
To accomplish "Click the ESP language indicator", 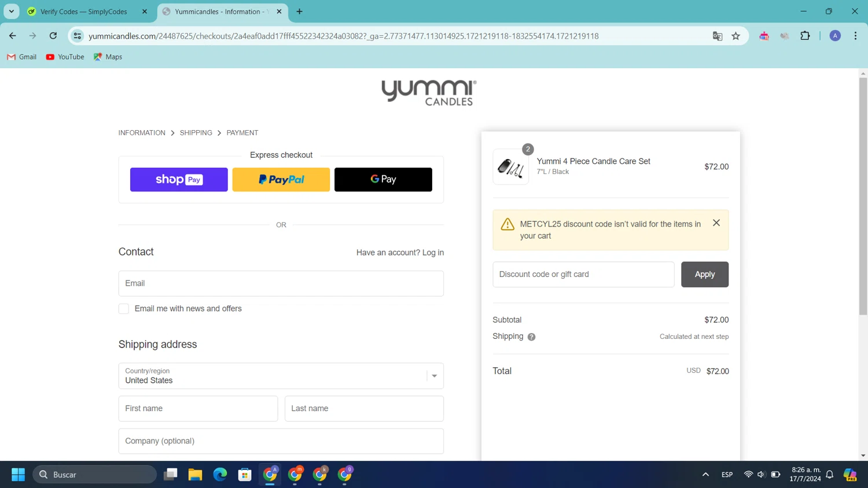I will click(727, 475).
